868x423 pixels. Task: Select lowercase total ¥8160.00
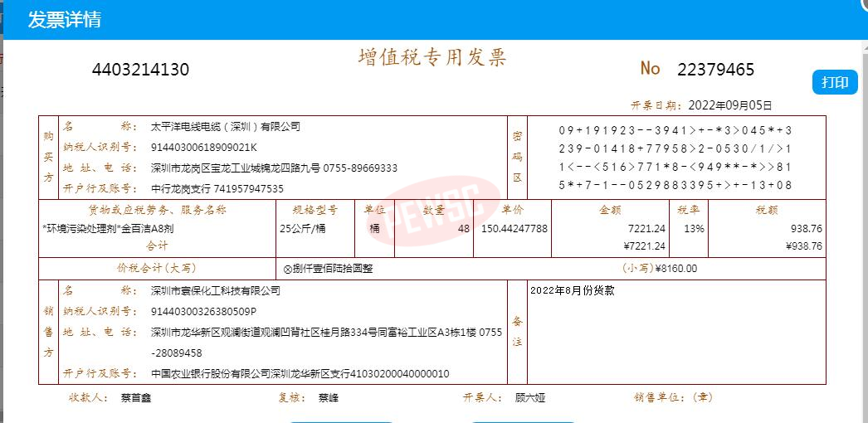[676, 269]
